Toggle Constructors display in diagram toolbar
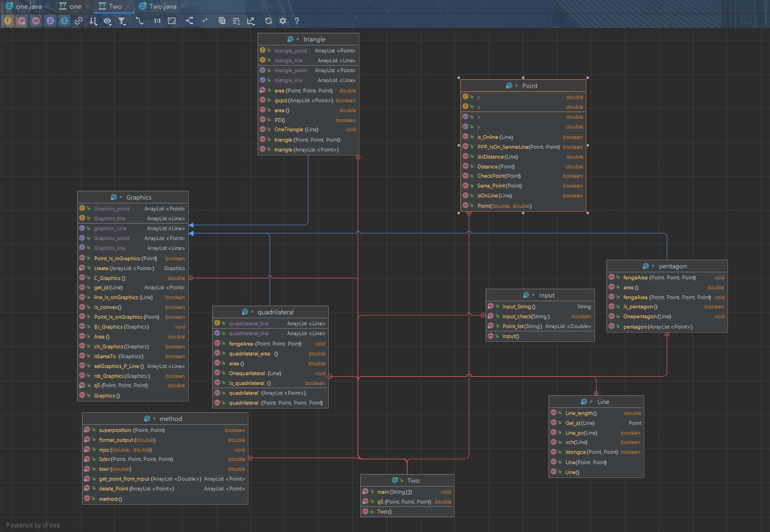Viewport: 770px width, 532px height. (x=22, y=21)
